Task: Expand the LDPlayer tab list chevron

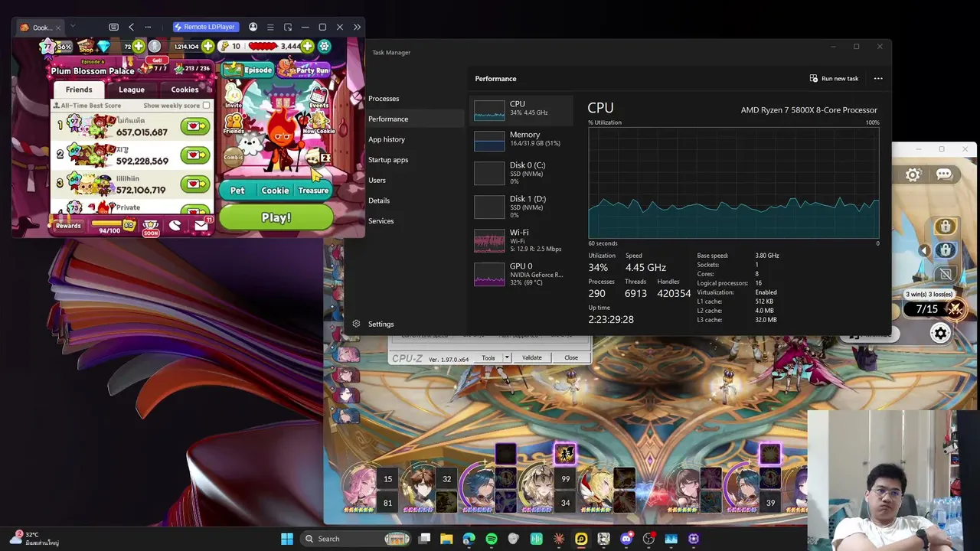Action: pyautogui.click(x=73, y=27)
